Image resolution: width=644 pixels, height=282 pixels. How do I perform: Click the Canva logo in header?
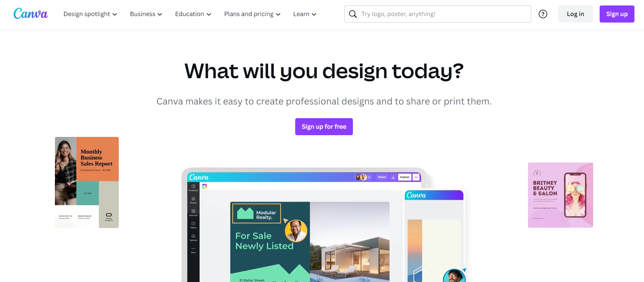click(30, 14)
